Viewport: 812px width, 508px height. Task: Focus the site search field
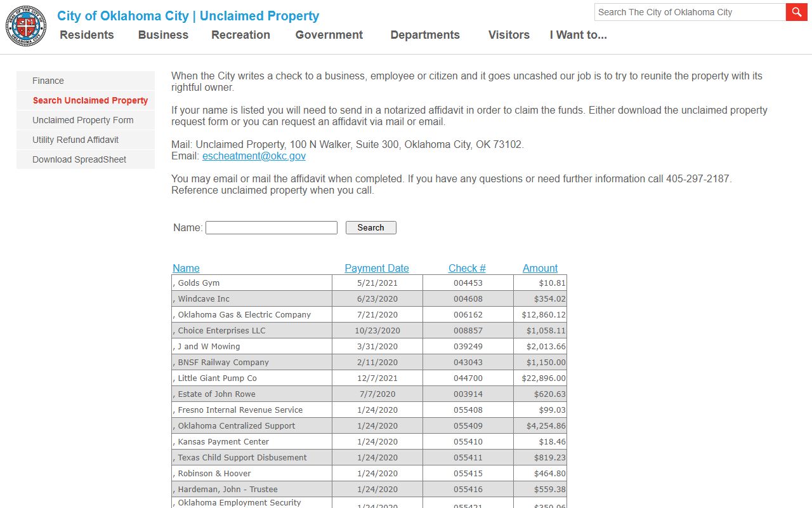[690, 12]
